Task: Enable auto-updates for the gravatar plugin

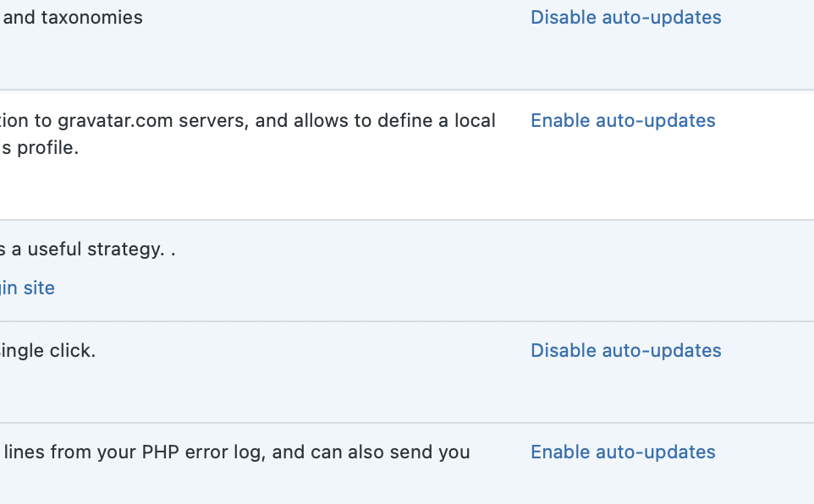Action: (x=623, y=120)
